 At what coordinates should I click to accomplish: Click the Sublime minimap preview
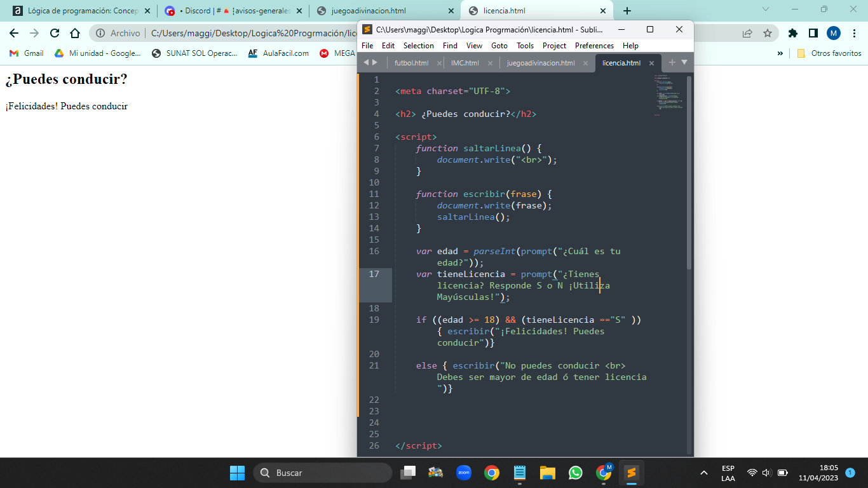668,95
